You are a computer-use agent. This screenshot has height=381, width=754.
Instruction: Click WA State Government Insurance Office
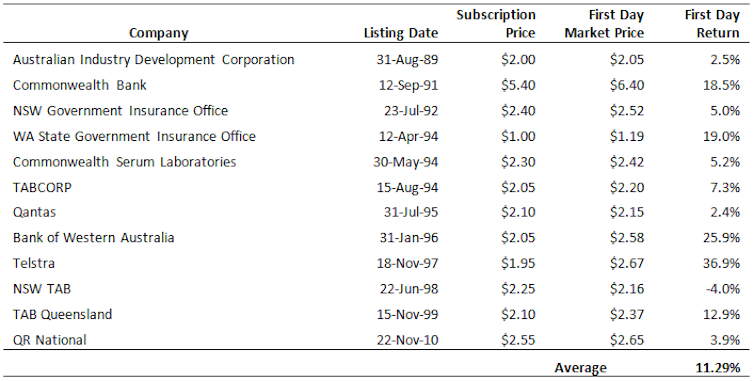pos(134,136)
